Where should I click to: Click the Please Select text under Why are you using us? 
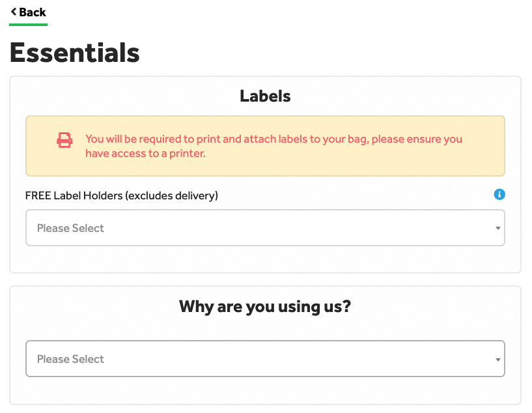[70, 359]
